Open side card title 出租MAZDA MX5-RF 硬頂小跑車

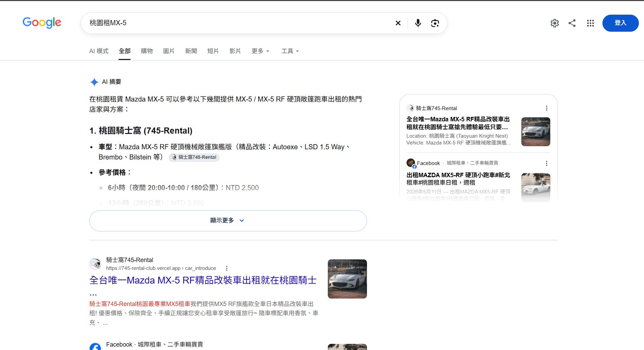click(x=458, y=179)
